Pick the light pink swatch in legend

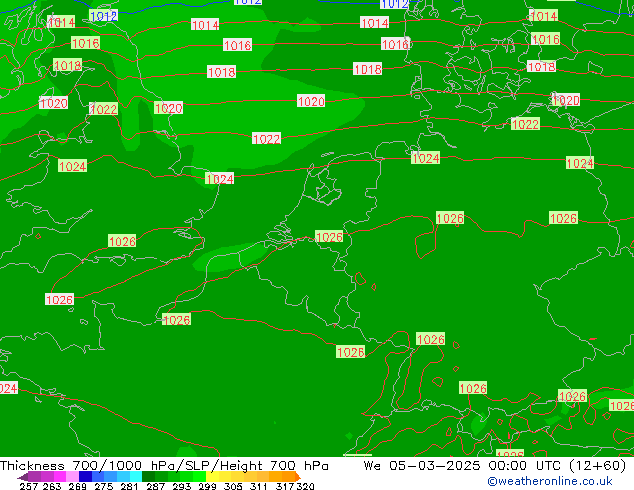tap(72, 476)
